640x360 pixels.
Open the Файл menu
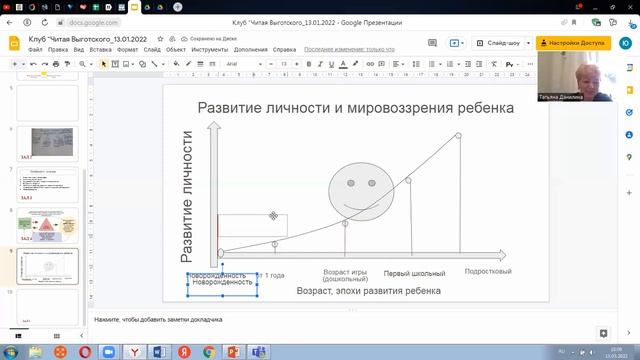coord(36,49)
